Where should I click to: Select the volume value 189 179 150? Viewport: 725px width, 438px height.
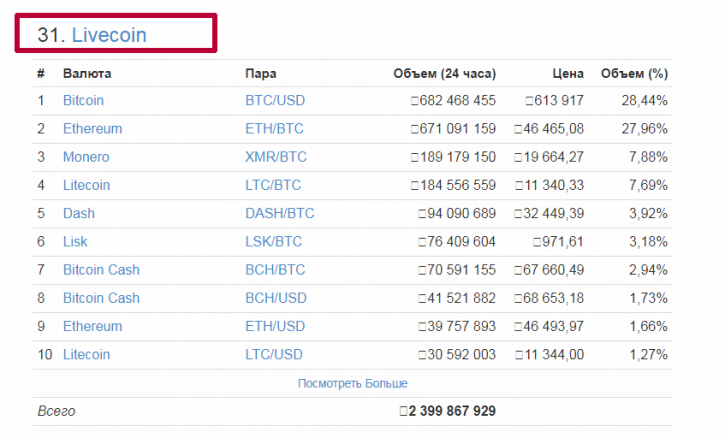click(x=454, y=157)
